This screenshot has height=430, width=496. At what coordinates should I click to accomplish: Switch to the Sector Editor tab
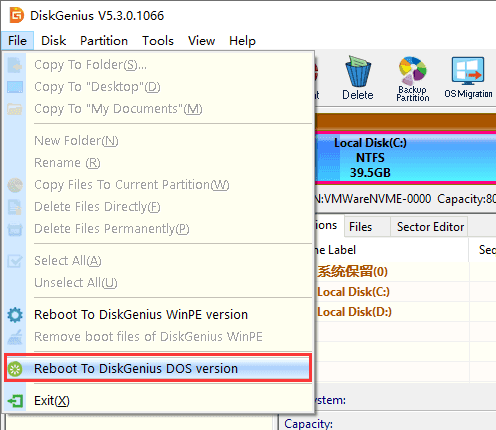pos(429,227)
